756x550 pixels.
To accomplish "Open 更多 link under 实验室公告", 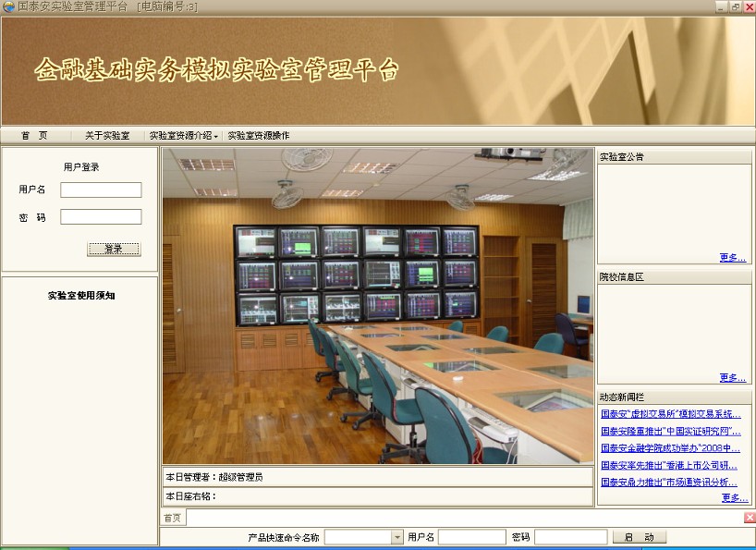I will coord(730,257).
